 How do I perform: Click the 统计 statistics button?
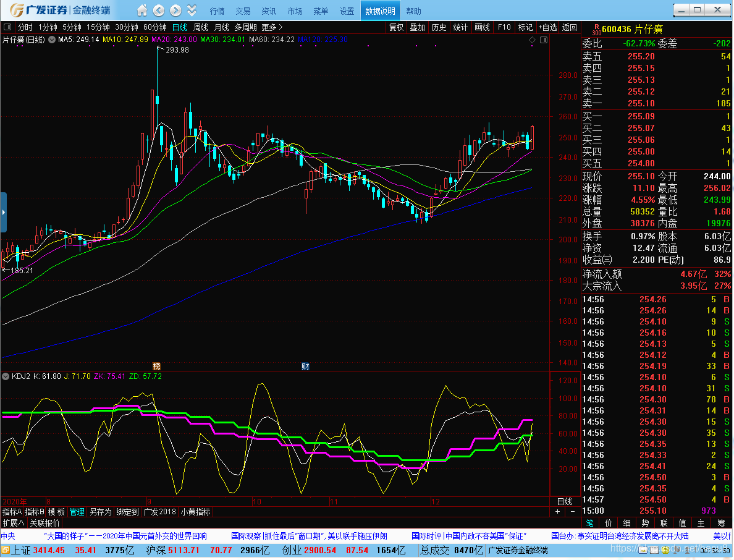point(460,27)
